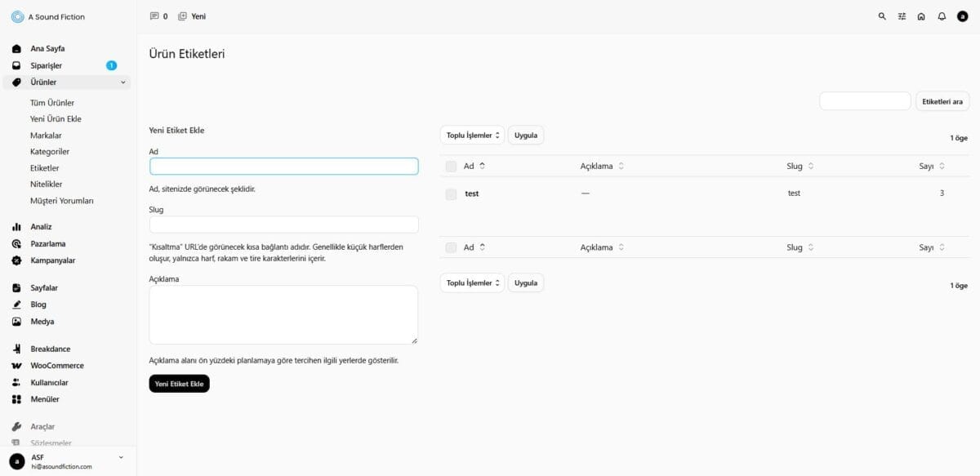
Task: Open the top Toplu İşlemler dropdown
Action: pyautogui.click(x=472, y=136)
